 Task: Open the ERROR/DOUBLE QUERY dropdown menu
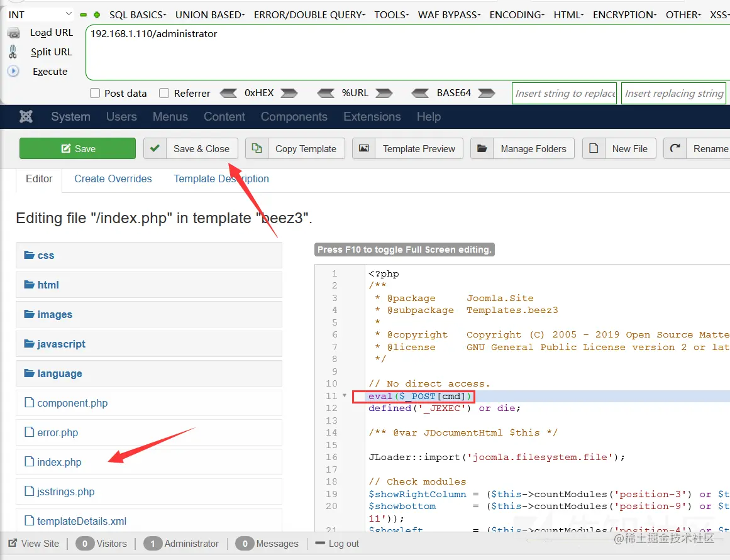tap(309, 15)
